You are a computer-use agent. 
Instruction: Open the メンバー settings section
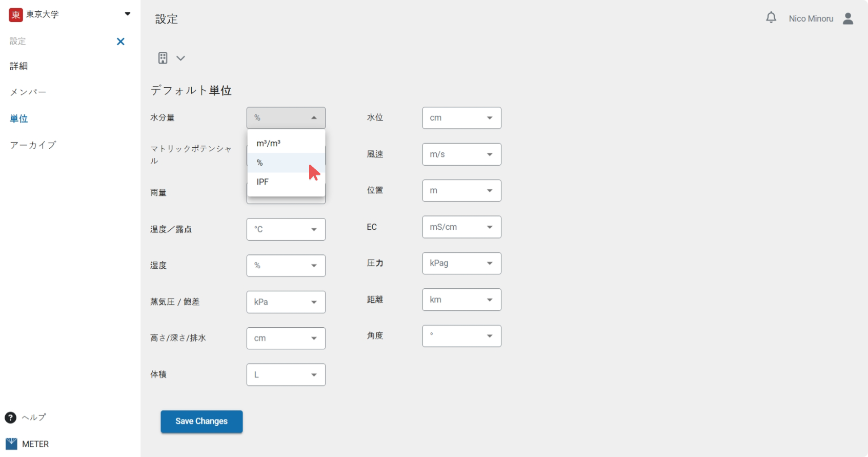pos(28,92)
